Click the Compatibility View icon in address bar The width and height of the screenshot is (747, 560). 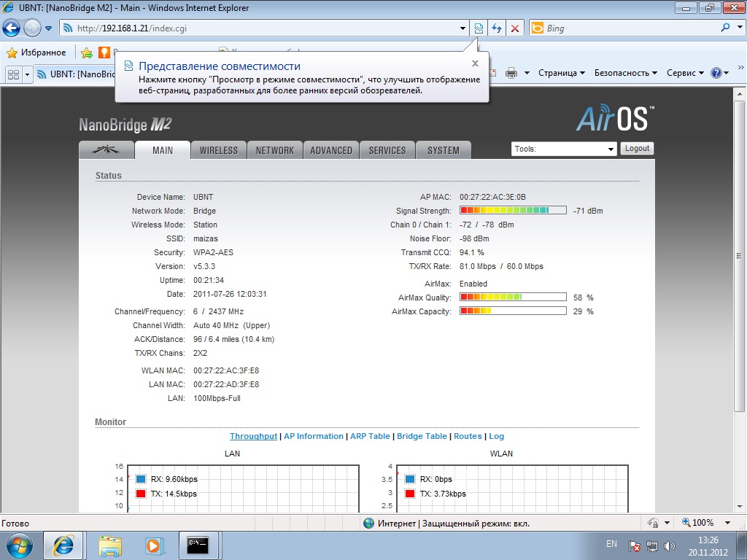(479, 28)
